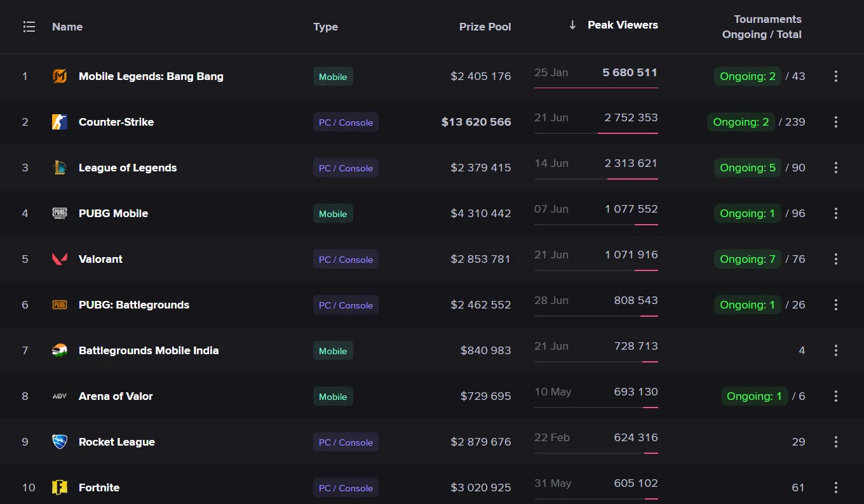Screen dimensions: 864x504
Task: Open more options for Counter-Strike row
Action: point(836,122)
